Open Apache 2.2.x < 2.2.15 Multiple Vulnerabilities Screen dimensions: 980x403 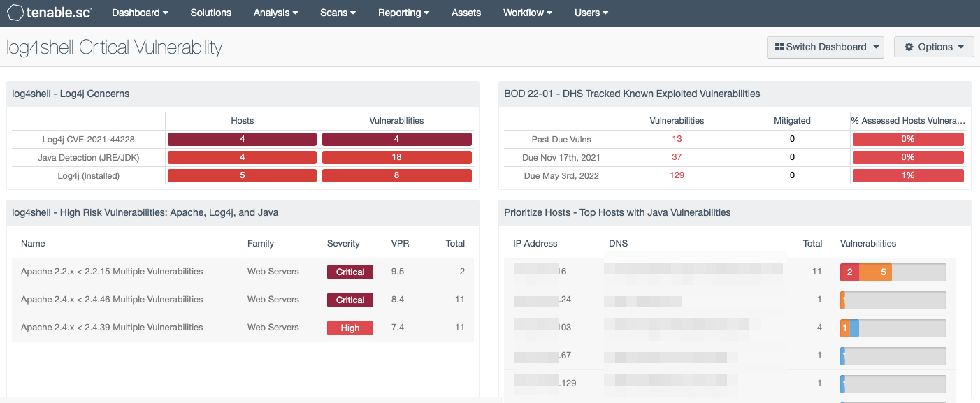[112, 272]
